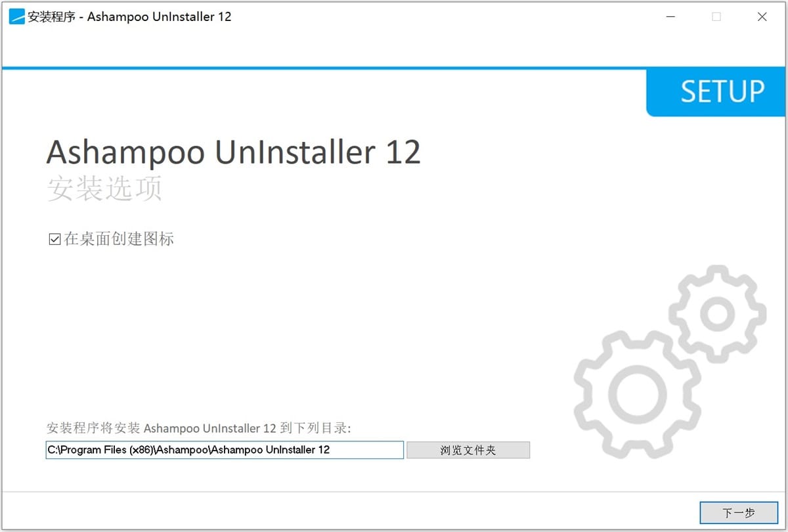788x532 pixels.
Task: Click the 安装选项 subtitle text
Action: (104, 189)
